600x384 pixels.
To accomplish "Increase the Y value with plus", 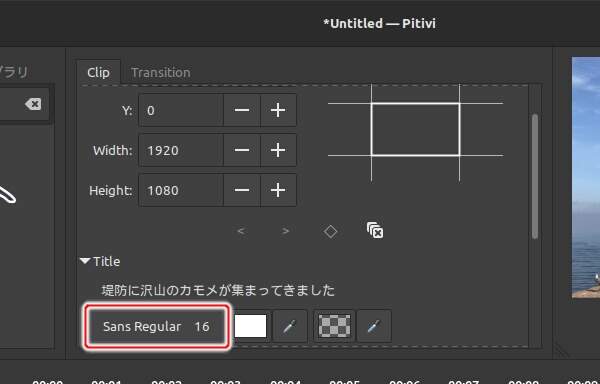I will [278, 110].
